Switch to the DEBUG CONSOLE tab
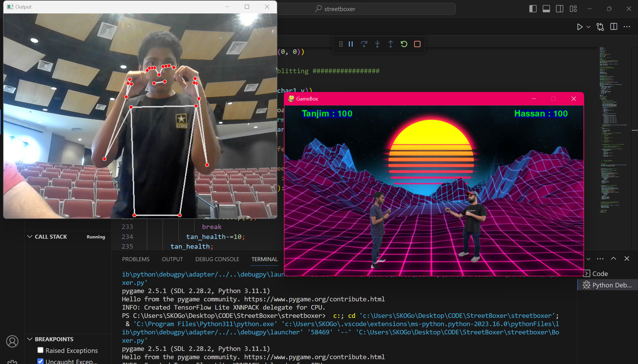 coord(217,259)
